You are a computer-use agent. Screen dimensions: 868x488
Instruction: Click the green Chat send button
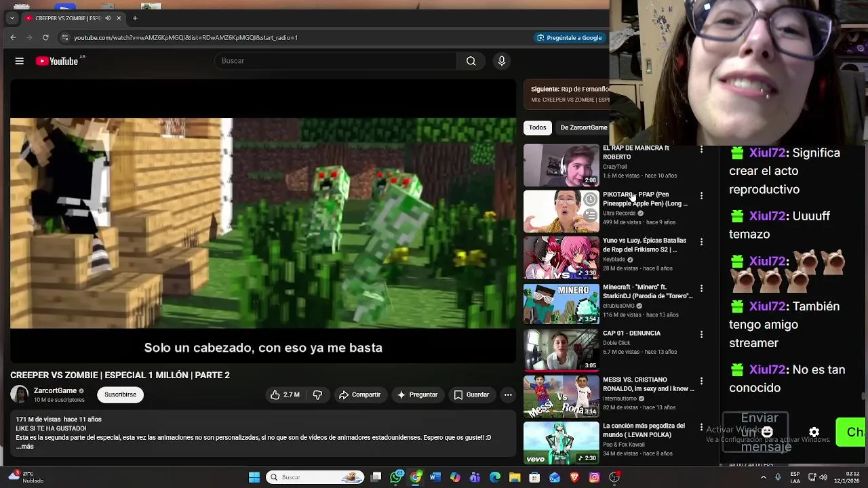852,432
